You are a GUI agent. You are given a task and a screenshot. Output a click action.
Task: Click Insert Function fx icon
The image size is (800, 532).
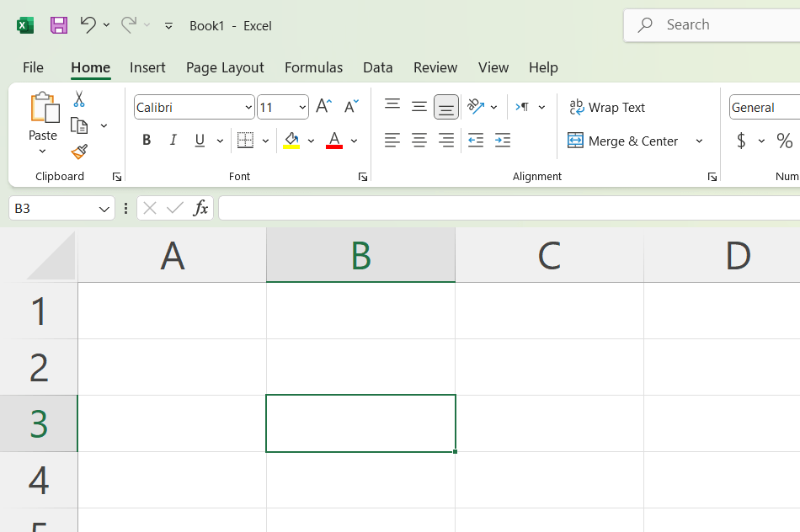(201, 208)
